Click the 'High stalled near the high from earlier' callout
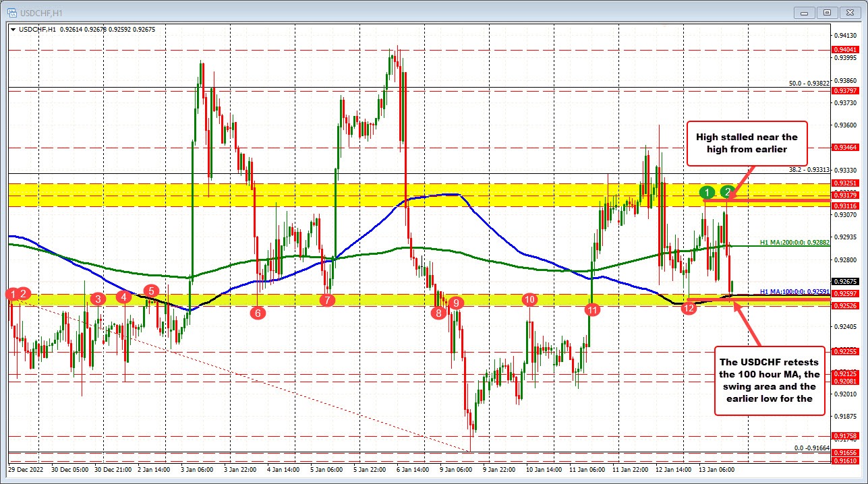Screen dimensions: 868x484 tap(747, 144)
